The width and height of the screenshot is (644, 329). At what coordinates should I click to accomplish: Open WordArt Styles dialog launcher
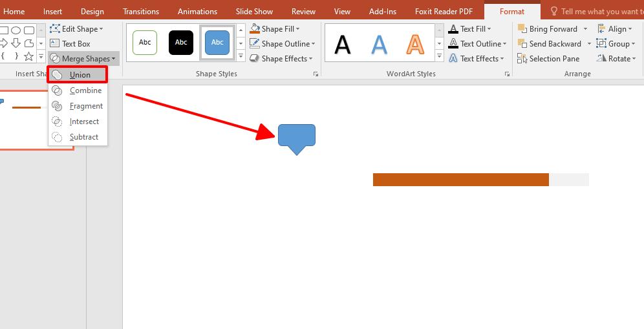(x=507, y=74)
